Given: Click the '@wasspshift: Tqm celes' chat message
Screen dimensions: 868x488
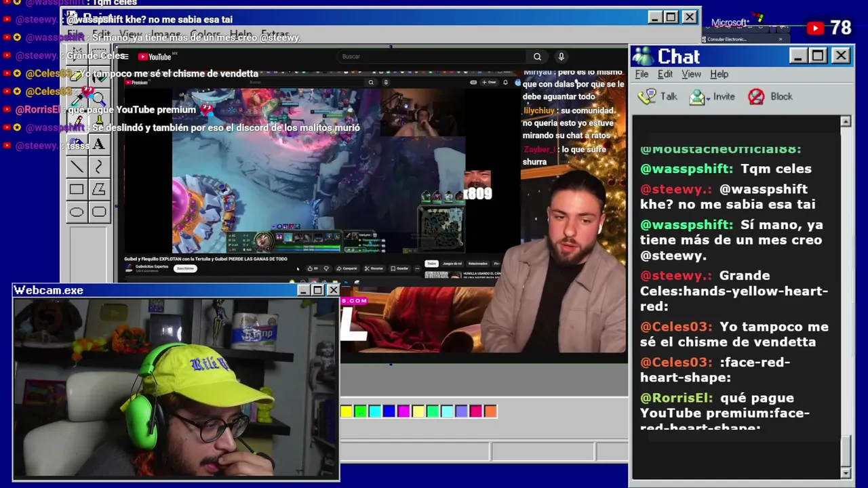Looking at the screenshot, I should pyautogui.click(x=726, y=169).
